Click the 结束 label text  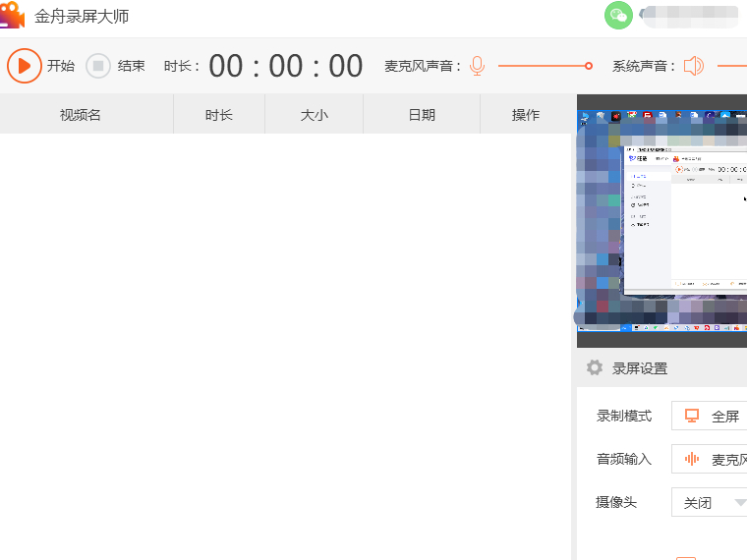pos(131,66)
